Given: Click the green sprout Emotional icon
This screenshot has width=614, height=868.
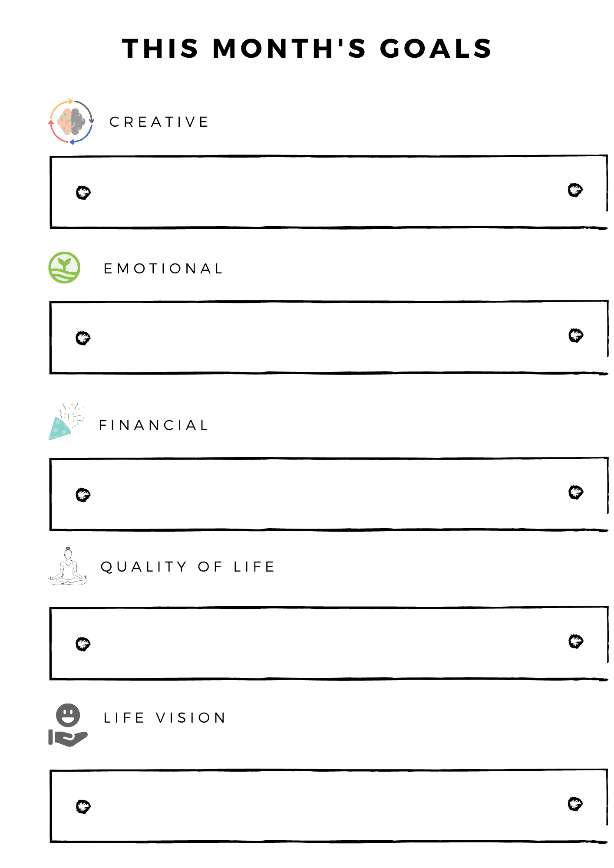Looking at the screenshot, I should click(64, 268).
